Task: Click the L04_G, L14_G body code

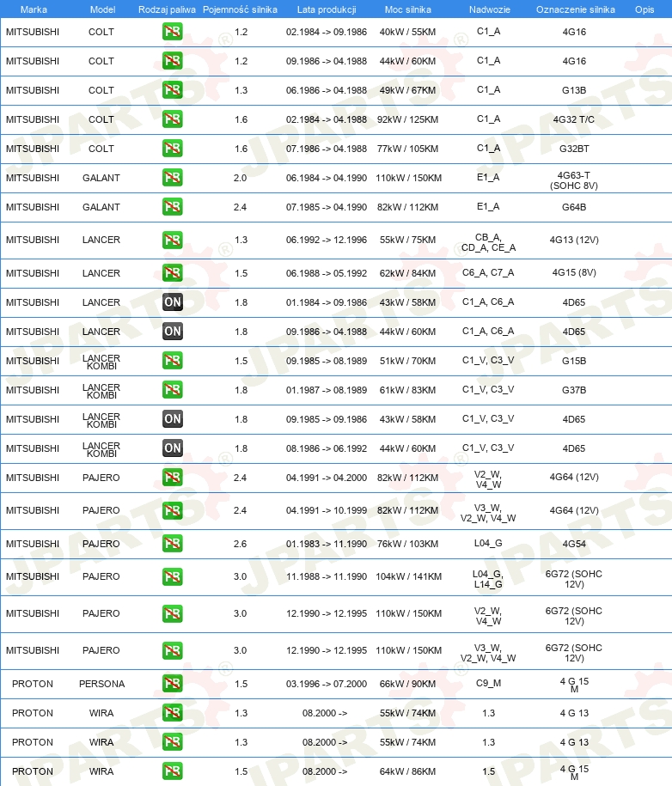Action: [x=488, y=579]
